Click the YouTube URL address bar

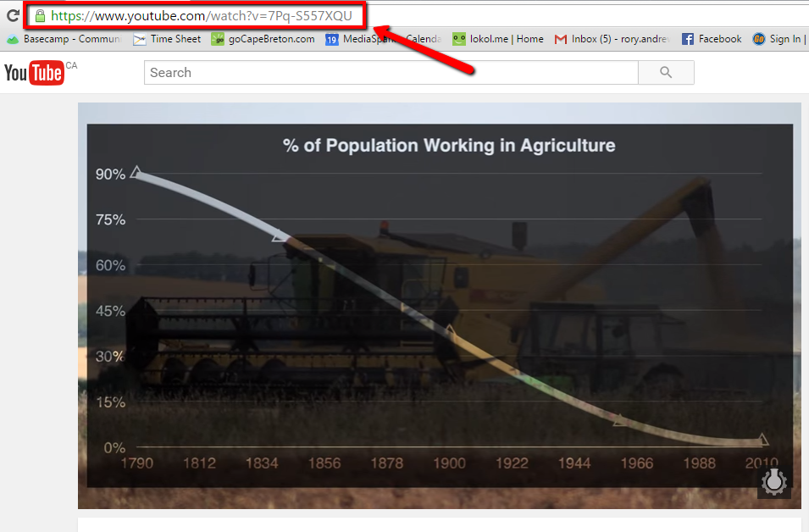[x=196, y=16]
